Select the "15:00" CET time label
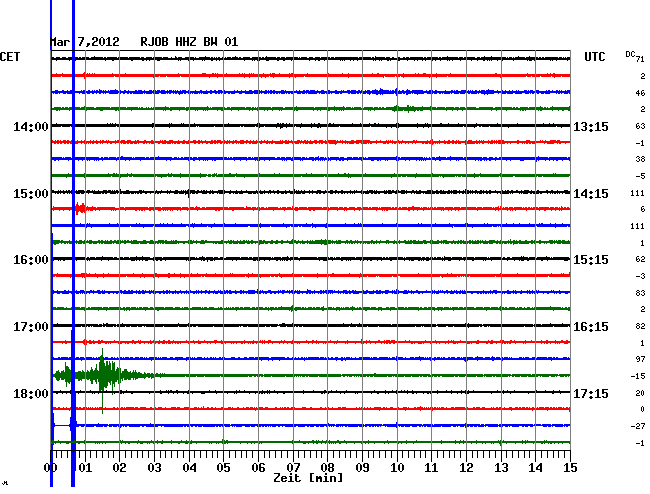The width and height of the screenshot is (650, 494). tap(31, 194)
